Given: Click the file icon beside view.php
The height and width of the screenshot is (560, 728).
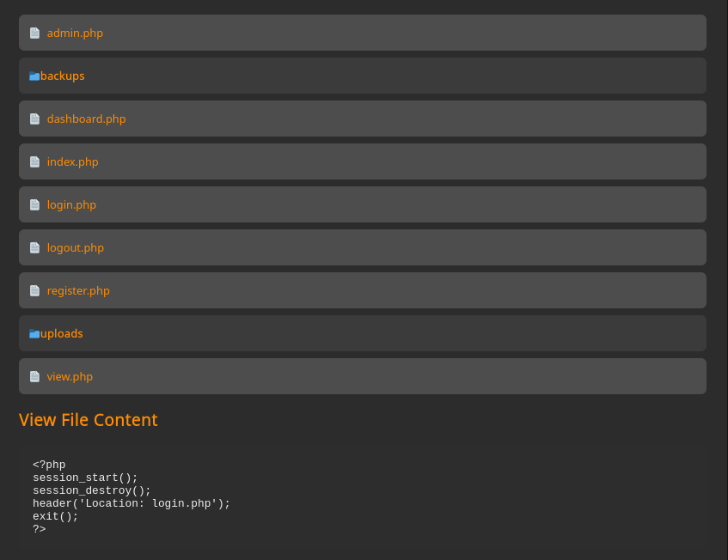Looking at the screenshot, I should (x=35, y=376).
